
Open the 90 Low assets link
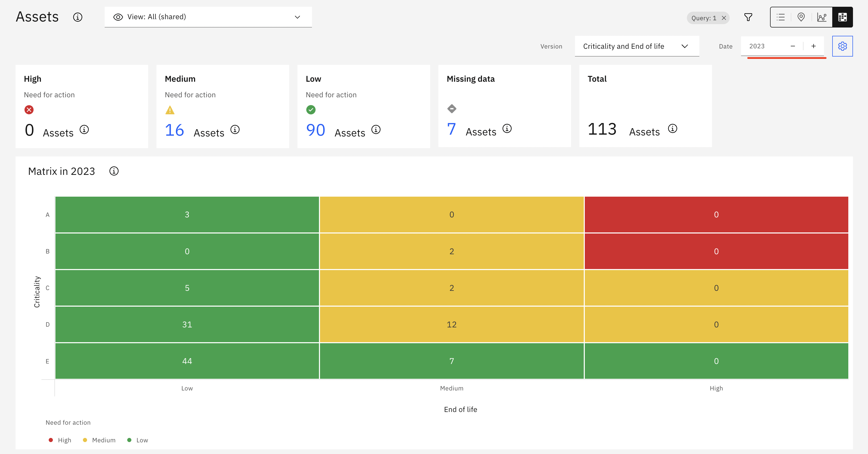315,130
